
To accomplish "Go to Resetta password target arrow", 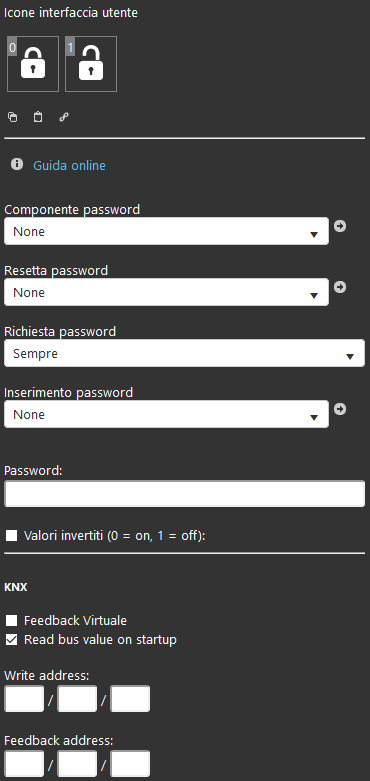I will point(340,287).
